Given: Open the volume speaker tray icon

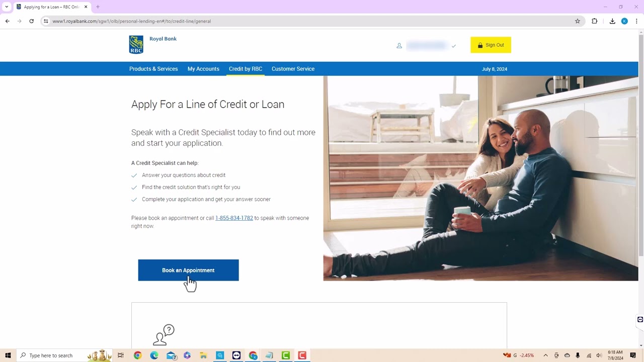Looking at the screenshot, I should point(599,355).
